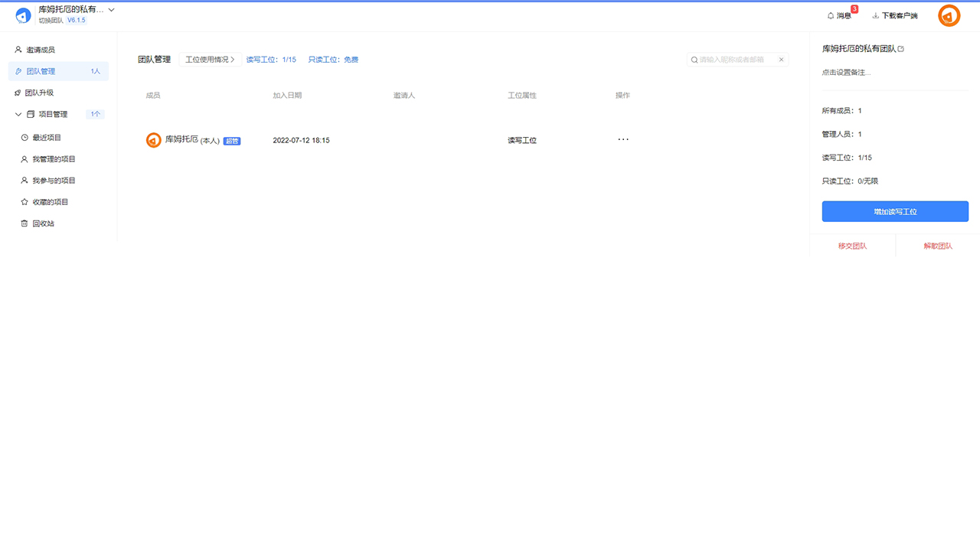
Task: Open your avatar in the top right
Action: [x=949, y=15]
